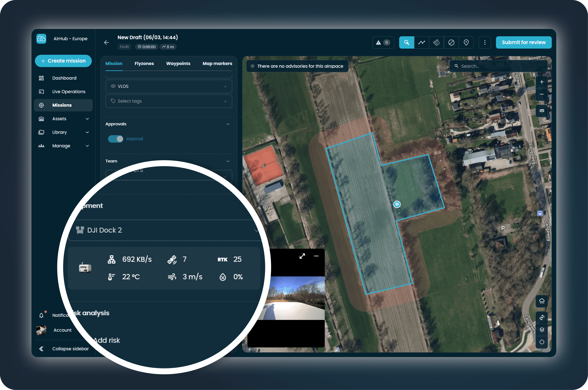
Task: Open the VLOS operation type dropdown
Action: pyautogui.click(x=169, y=86)
